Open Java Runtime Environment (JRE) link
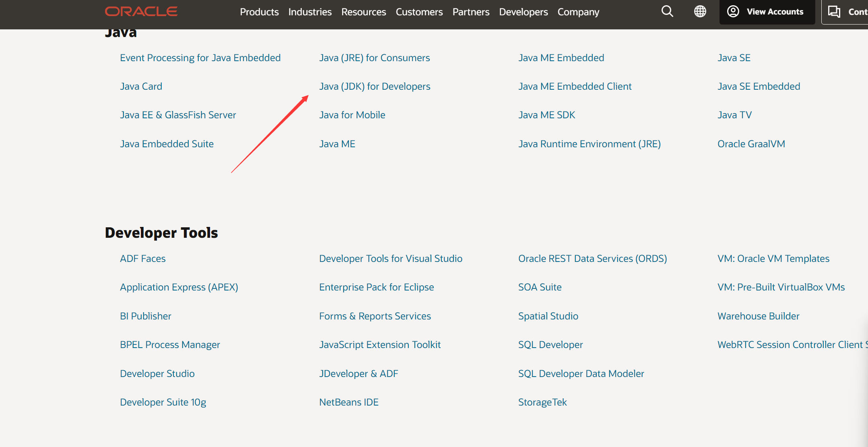Image resolution: width=868 pixels, height=447 pixels. (590, 144)
